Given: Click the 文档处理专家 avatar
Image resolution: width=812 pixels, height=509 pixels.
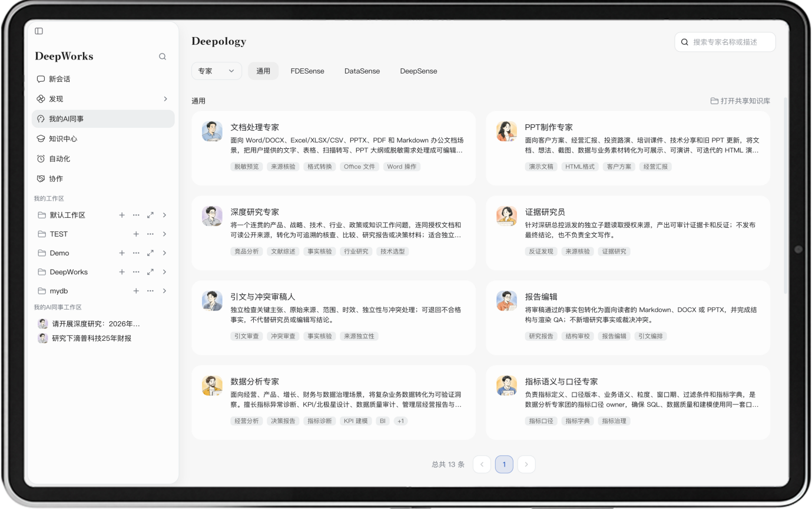Looking at the screenshot, I should tap(212, 131).
